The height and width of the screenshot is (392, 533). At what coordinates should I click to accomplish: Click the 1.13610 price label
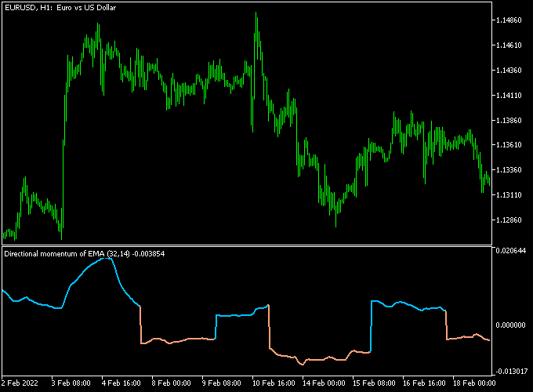(x=509, y=145)
